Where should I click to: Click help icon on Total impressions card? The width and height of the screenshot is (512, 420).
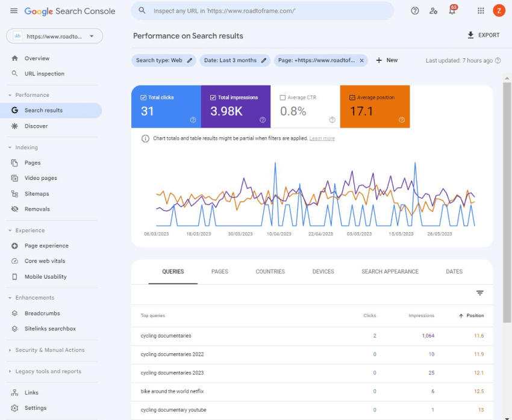263,120
